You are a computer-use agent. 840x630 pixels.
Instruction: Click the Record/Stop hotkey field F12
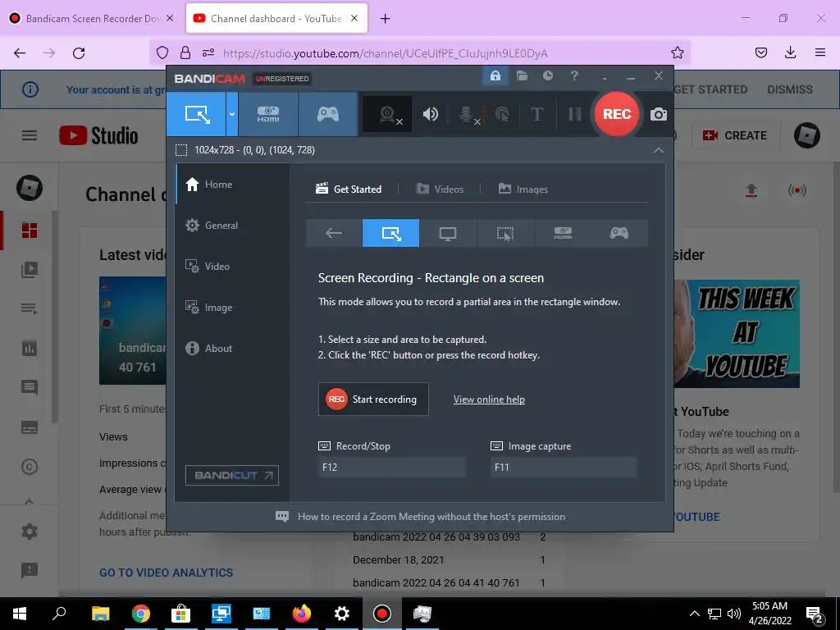(x=391, y=467)
